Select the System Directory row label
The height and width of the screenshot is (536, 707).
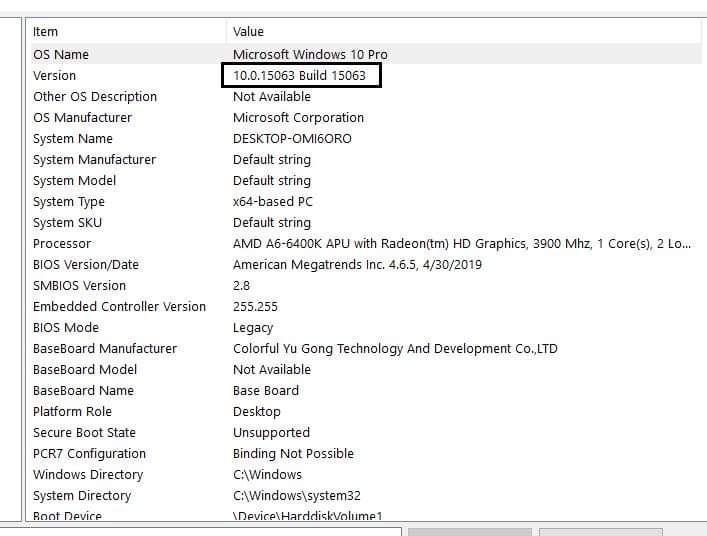82,496
